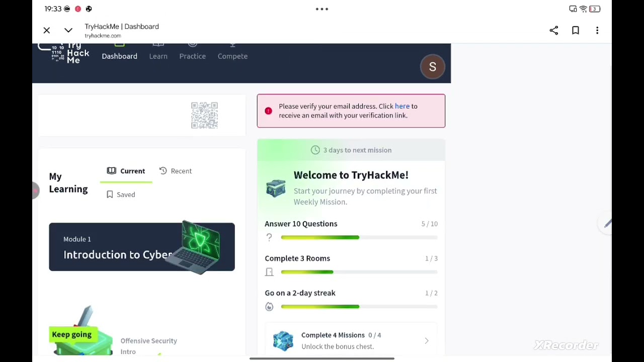Open the Offensive Security Intro room
The image size is (644, 362).
(149, 346)
